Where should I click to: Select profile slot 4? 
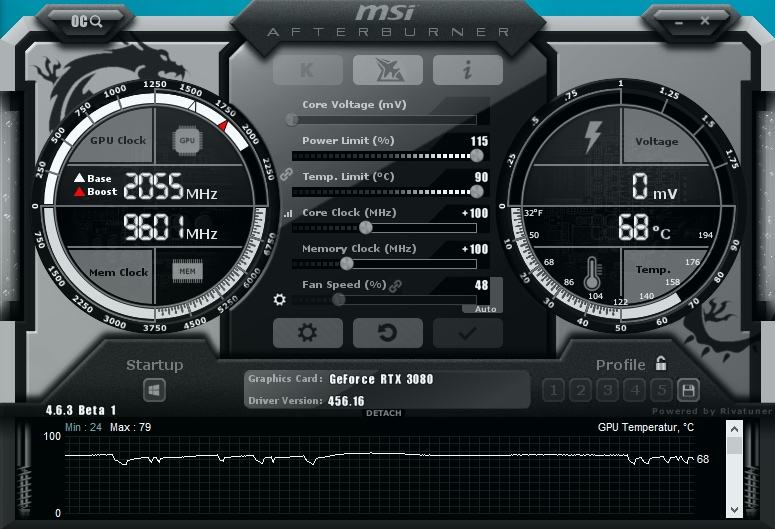coord(635,391)
